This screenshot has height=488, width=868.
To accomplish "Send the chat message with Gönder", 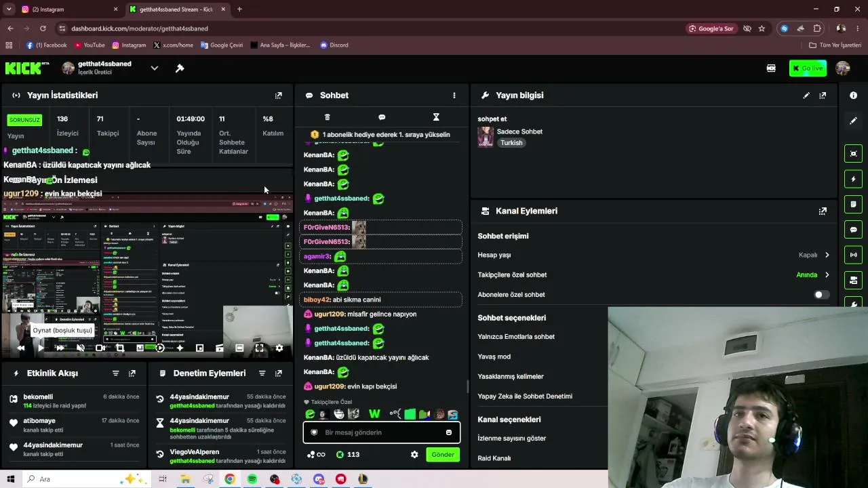I will click(443, 454).
